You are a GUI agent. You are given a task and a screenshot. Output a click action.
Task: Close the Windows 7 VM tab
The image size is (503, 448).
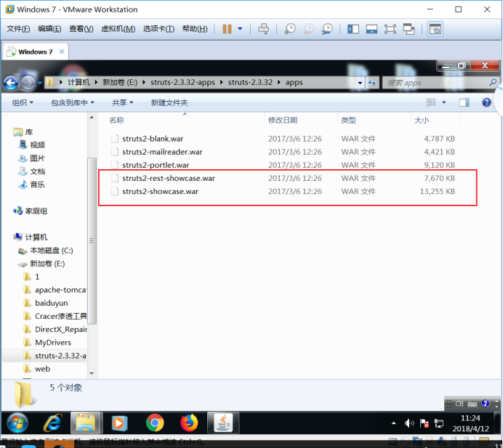62,52
